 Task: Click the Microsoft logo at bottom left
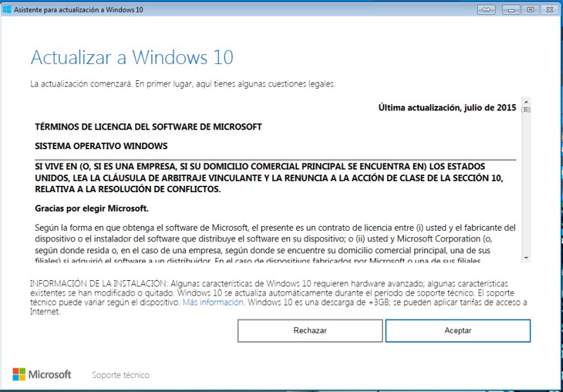pos(42,374)
